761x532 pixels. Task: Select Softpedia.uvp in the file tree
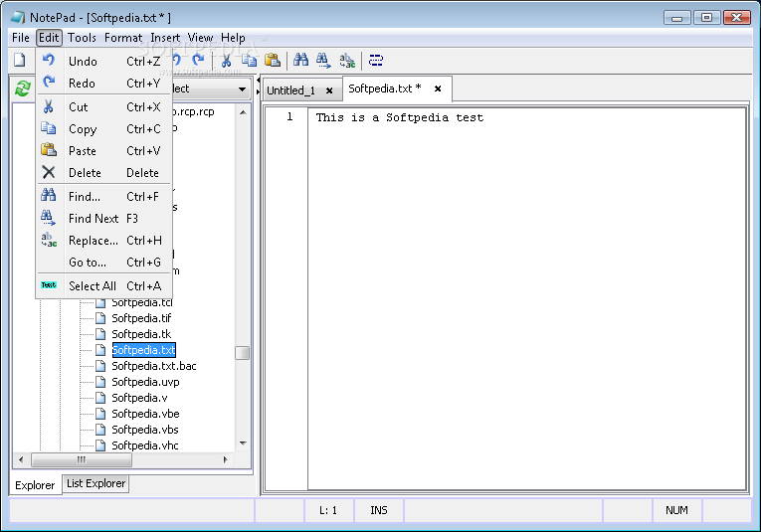pos(145,382)
